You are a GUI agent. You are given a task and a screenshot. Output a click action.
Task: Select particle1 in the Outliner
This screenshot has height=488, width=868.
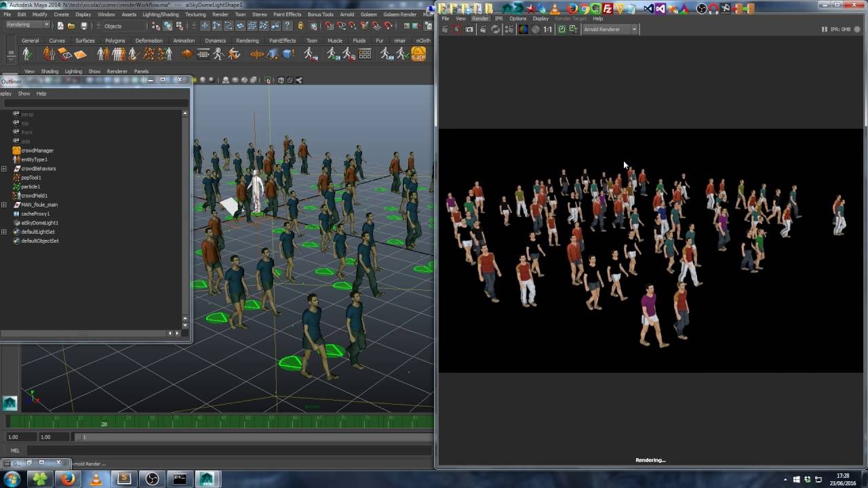pos(30,186)
